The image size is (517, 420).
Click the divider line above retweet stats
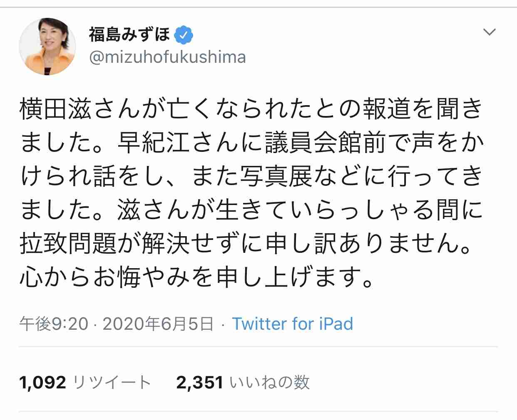258,346
